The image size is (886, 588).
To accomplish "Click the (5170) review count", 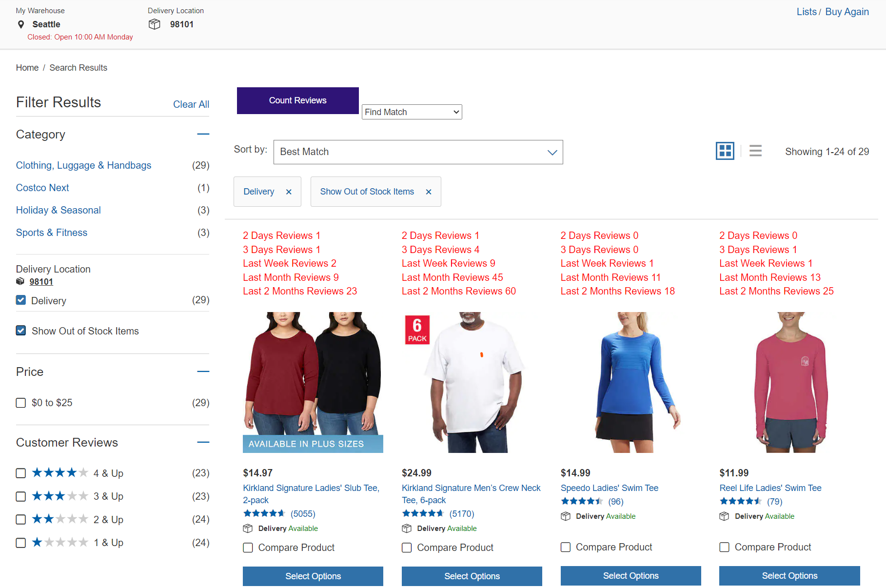I will [x=462, y=514].
